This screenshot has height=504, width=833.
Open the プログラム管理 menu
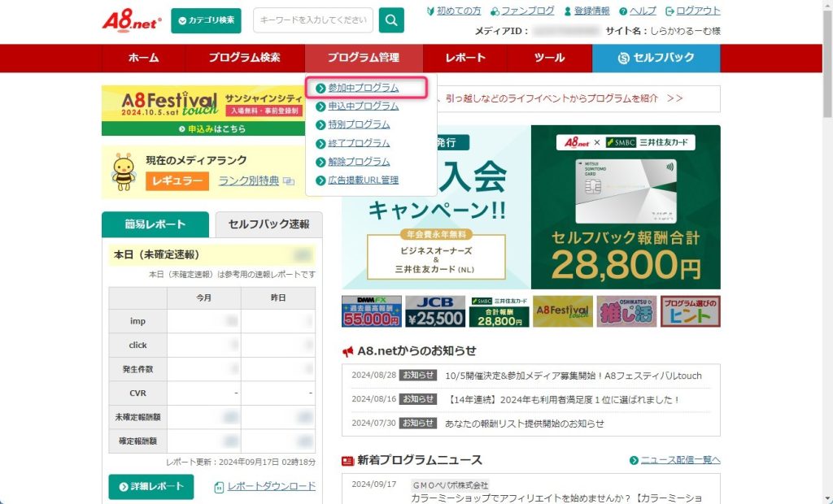click(364, 58)
